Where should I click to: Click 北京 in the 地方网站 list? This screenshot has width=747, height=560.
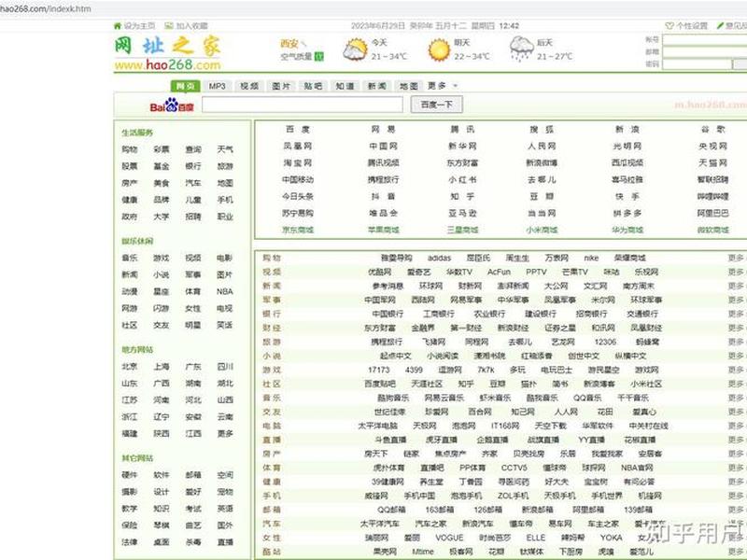click(x=130, y=367)
